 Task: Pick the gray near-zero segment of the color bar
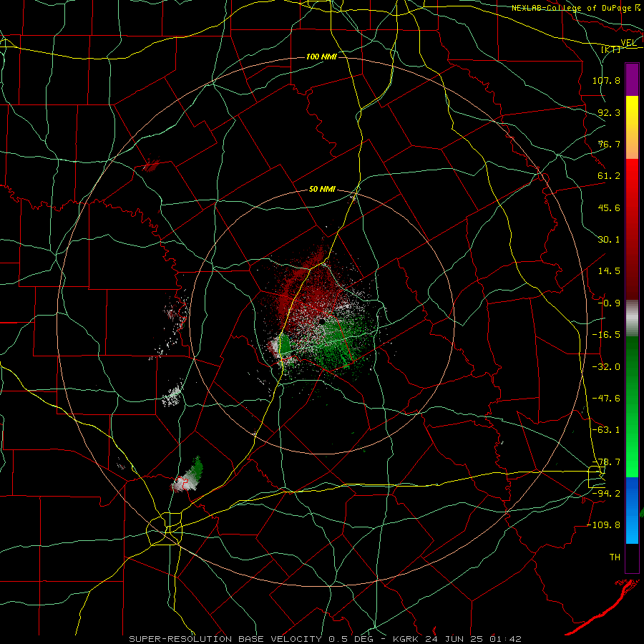(632, 318)
